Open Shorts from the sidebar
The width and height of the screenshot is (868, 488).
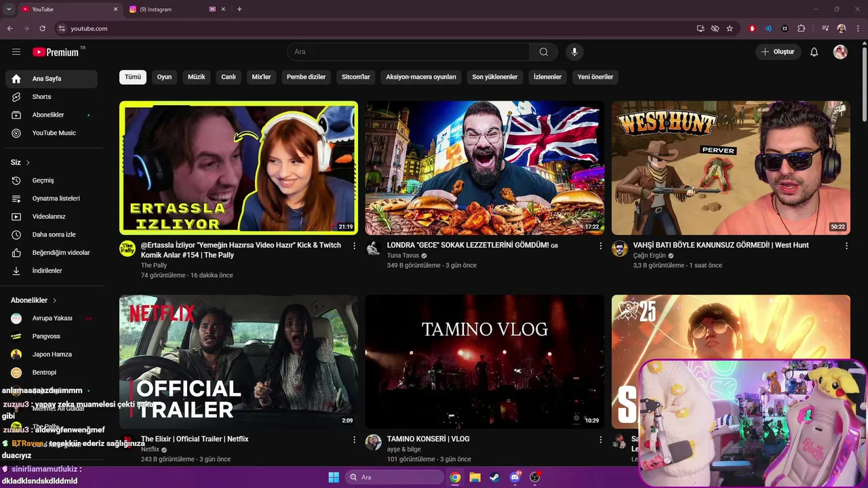point(52,97)
